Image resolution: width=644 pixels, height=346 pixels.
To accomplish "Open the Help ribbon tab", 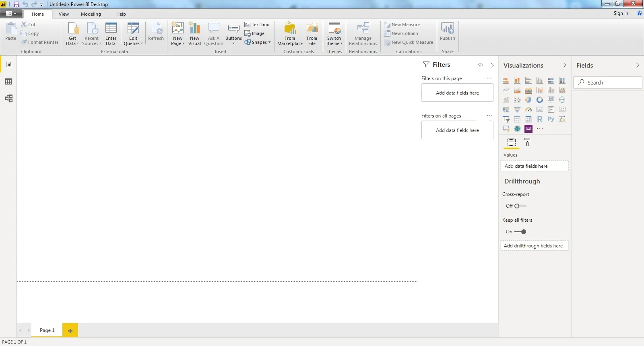I will (121, 14).
